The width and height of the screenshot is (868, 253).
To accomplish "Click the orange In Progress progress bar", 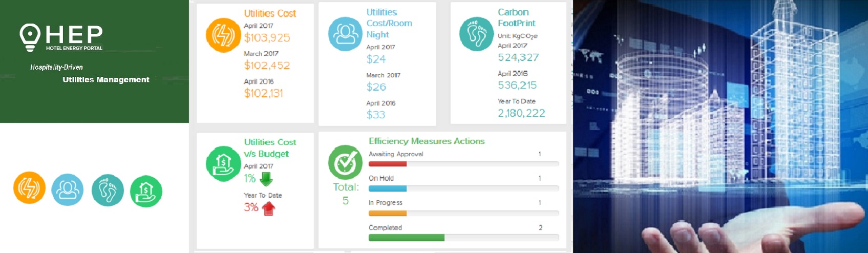I will click(x=388, y=213).
